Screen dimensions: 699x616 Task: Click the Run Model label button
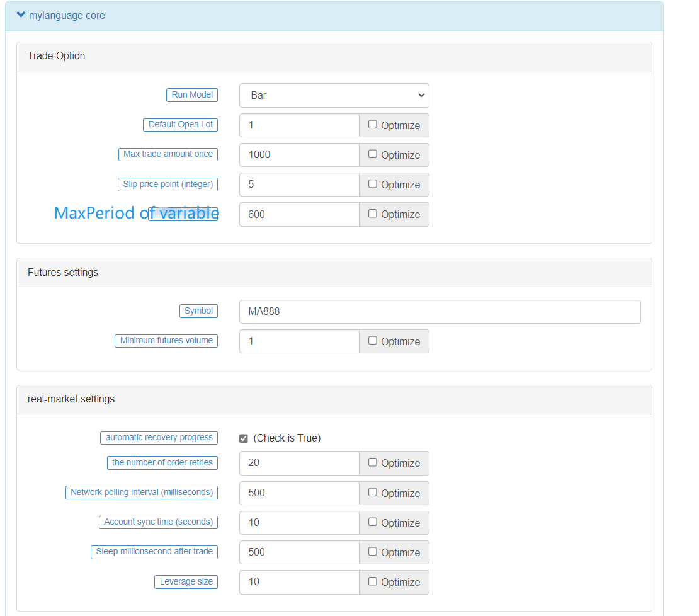(192, 94)
